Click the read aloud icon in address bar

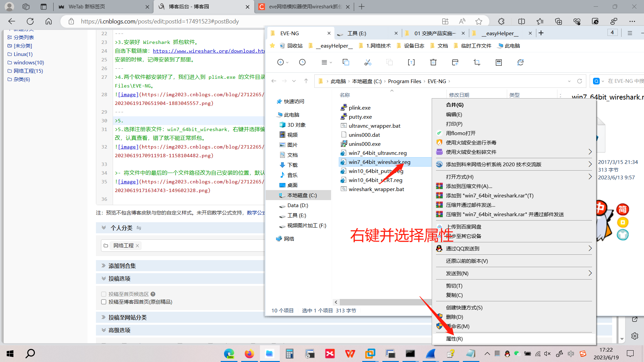tap(462, 21)
